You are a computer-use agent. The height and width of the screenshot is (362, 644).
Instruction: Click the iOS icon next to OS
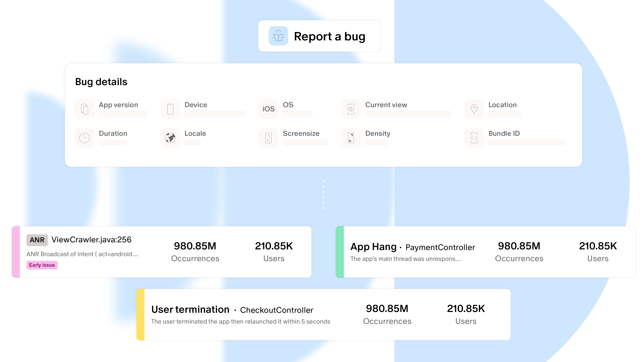269,109
